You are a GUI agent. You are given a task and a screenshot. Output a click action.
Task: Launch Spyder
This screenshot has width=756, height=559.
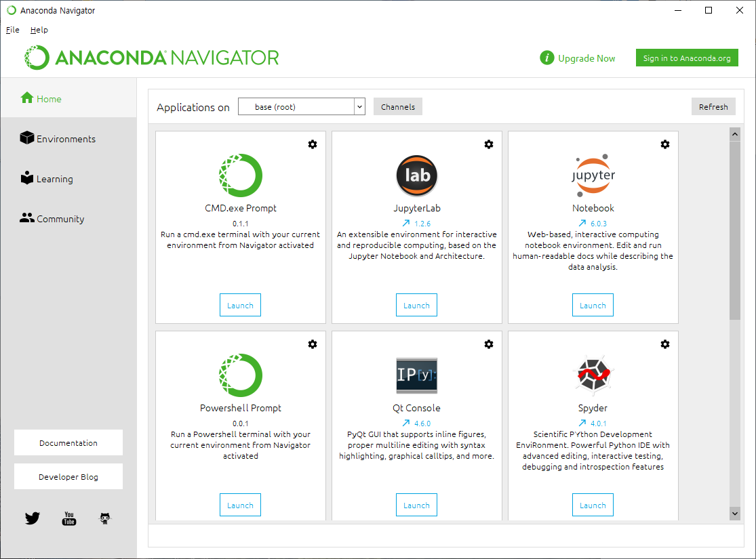[x=593, y=505]
